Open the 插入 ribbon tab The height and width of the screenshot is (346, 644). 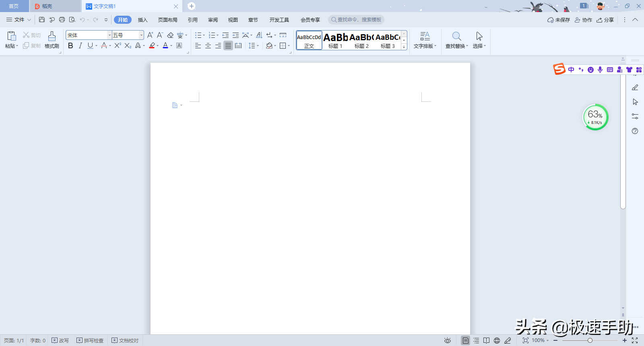143,20
